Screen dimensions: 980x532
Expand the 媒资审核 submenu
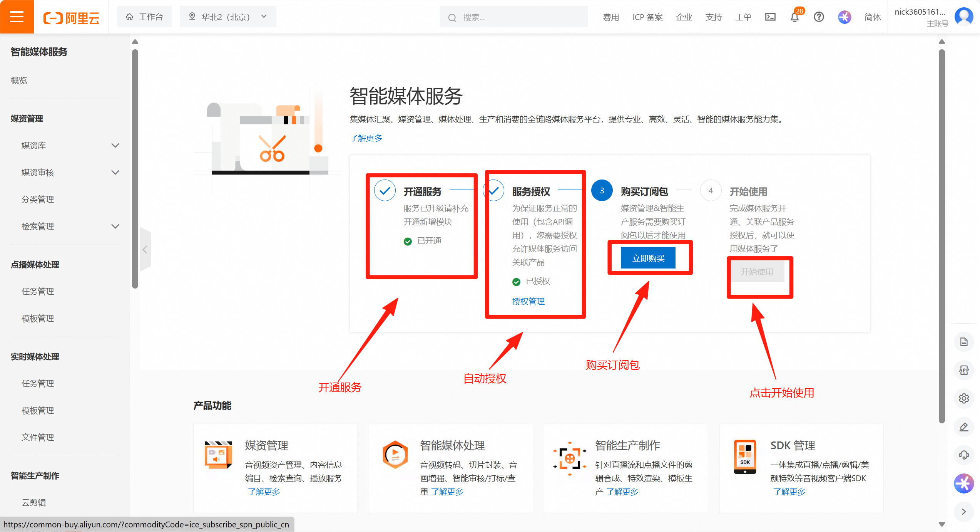[115, 172]
